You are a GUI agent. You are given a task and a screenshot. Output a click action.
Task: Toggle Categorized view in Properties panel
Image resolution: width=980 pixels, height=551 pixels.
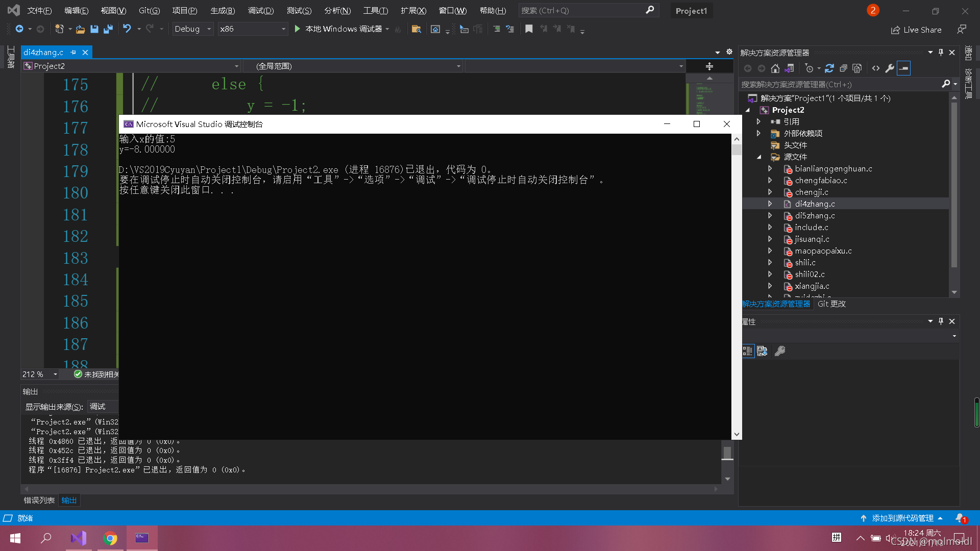pos(748,351)
